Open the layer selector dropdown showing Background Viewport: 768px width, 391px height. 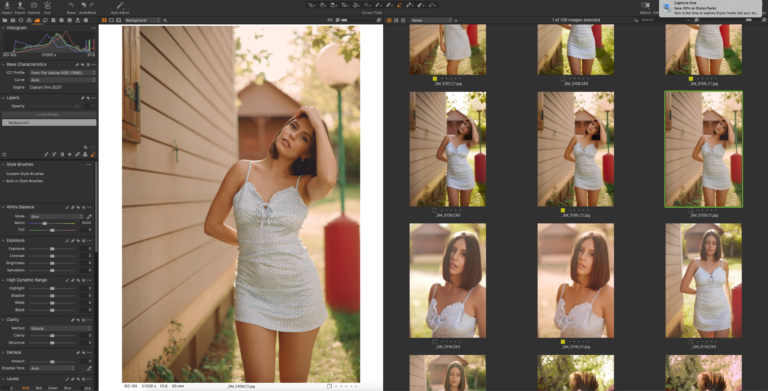(x=143, y=20)
